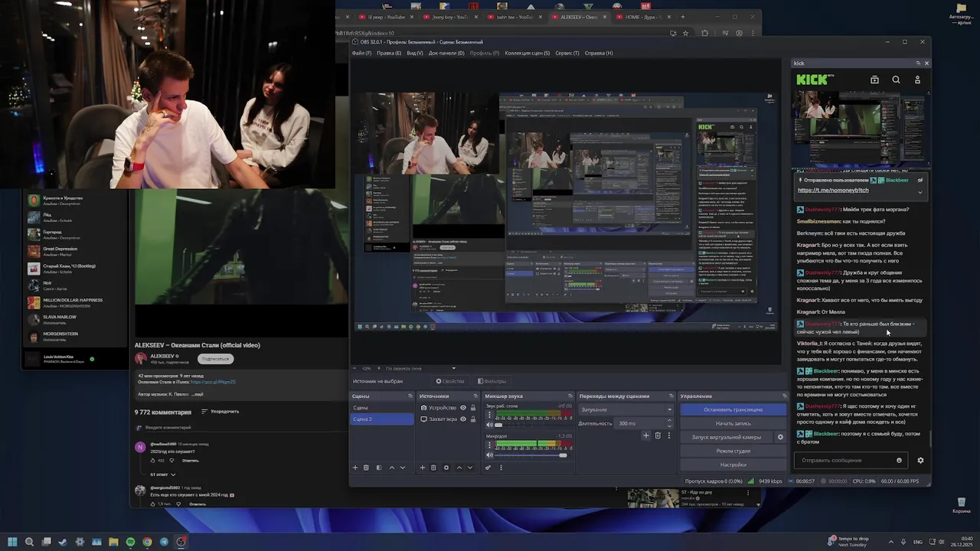Add a scene transition with plus icon
980x551 pixels.
coord(645,435)
